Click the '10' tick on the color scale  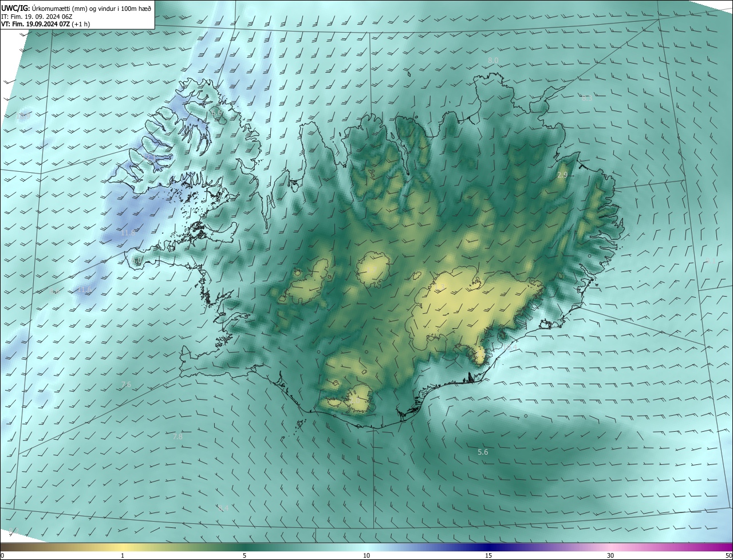click(x=366, y=555)
